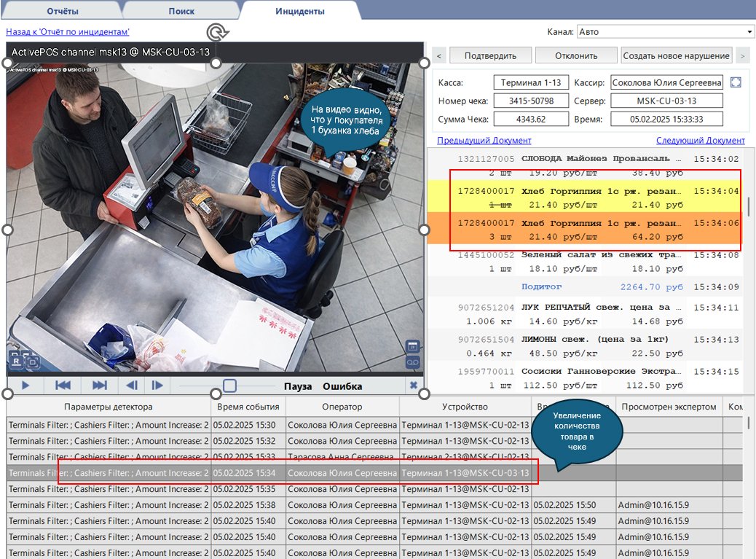Step one frame forward

(157, 386)
